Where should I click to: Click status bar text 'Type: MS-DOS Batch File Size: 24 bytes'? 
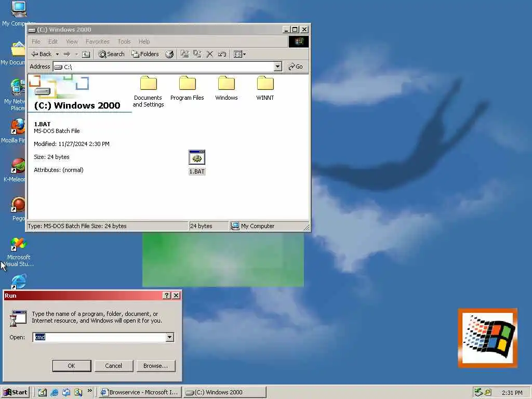tap(77, 226)
